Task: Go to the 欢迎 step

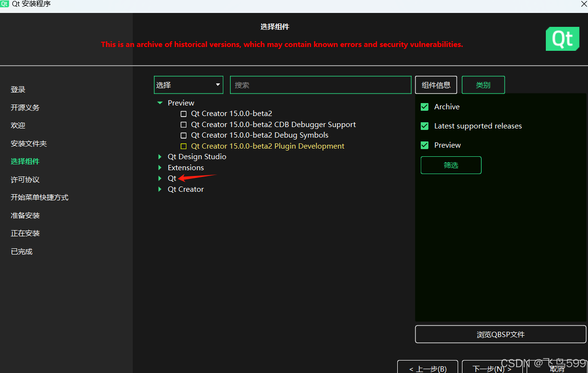Action: [18, 126]
